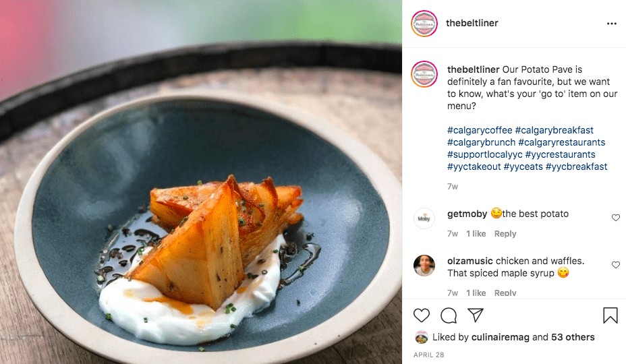Open thebeltliner header profile picture
The height and width of the screenshot is (364, 626).
424,24
